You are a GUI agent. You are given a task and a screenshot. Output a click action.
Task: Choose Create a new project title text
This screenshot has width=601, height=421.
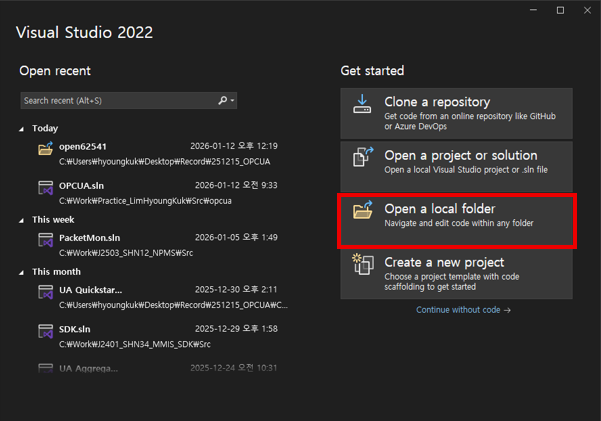click(444, 262)
